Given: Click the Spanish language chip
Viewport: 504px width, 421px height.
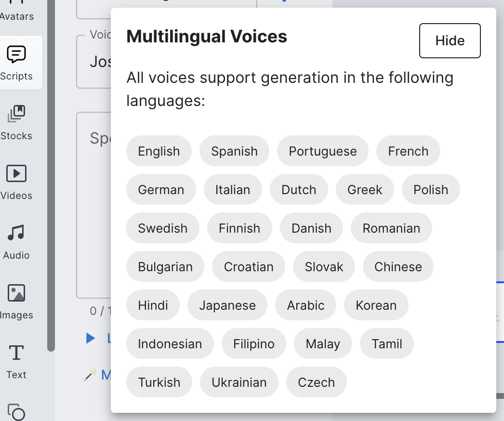Looking at the screenshot, I should click(234, 151).
